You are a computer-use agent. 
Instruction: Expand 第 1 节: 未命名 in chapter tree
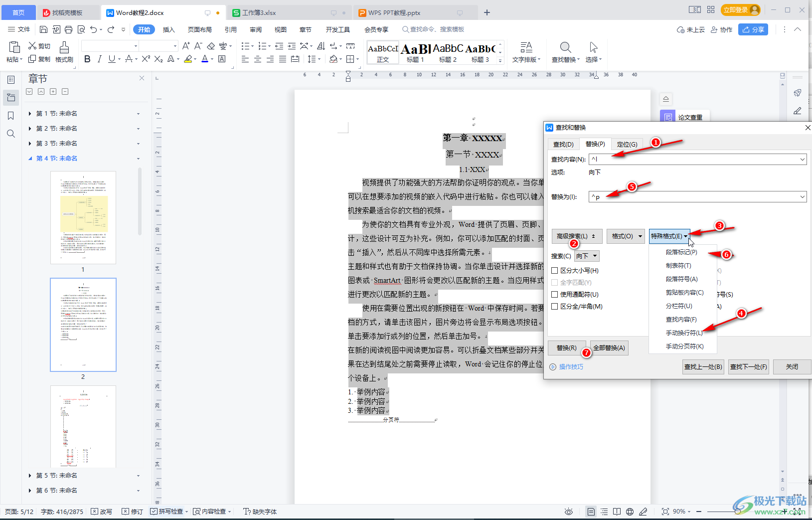[30, 114]
